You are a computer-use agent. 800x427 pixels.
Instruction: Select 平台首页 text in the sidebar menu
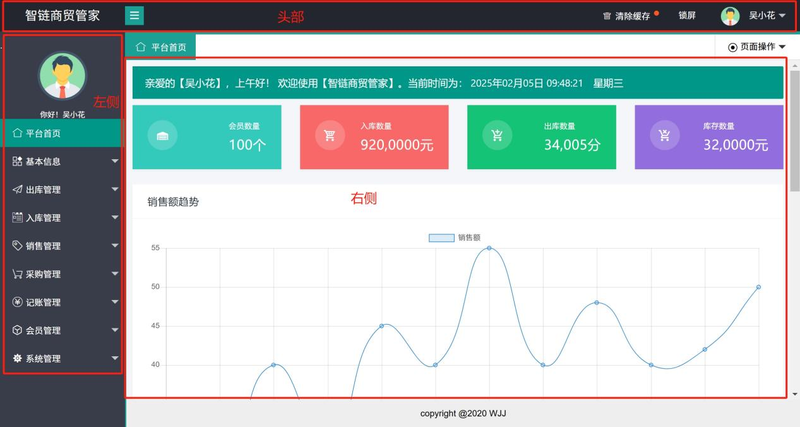[x=43, y=134]
